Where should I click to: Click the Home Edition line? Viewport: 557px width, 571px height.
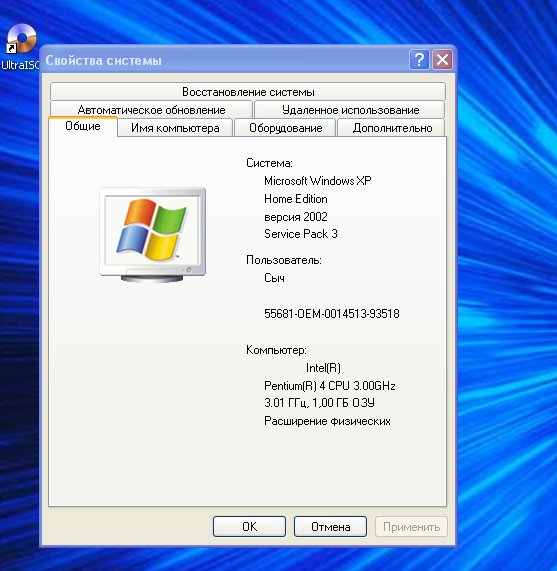coord(296,199)
